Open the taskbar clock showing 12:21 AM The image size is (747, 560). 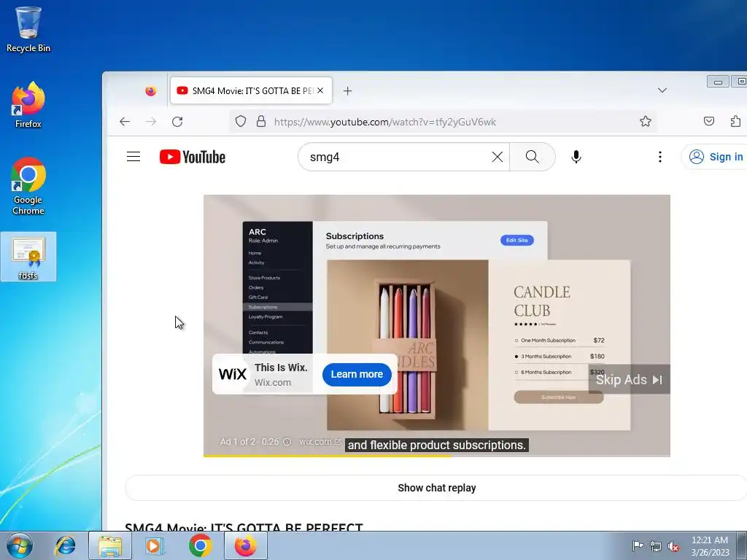pos(710,546)
